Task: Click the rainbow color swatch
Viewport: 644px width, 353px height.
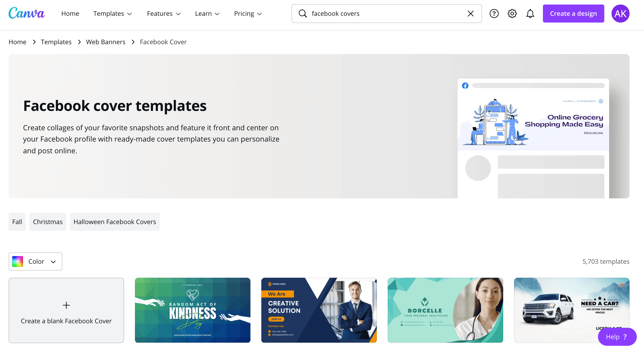Action: click(18, 261)
